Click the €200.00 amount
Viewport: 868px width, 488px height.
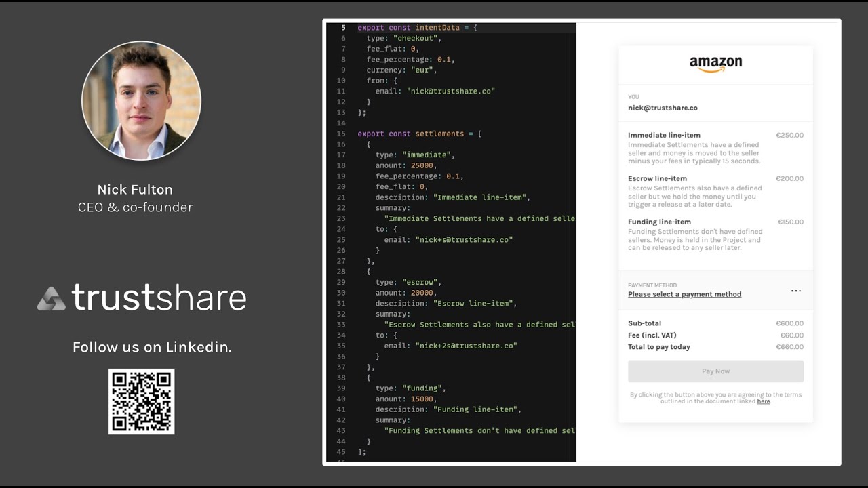click(x=790, y=178)
